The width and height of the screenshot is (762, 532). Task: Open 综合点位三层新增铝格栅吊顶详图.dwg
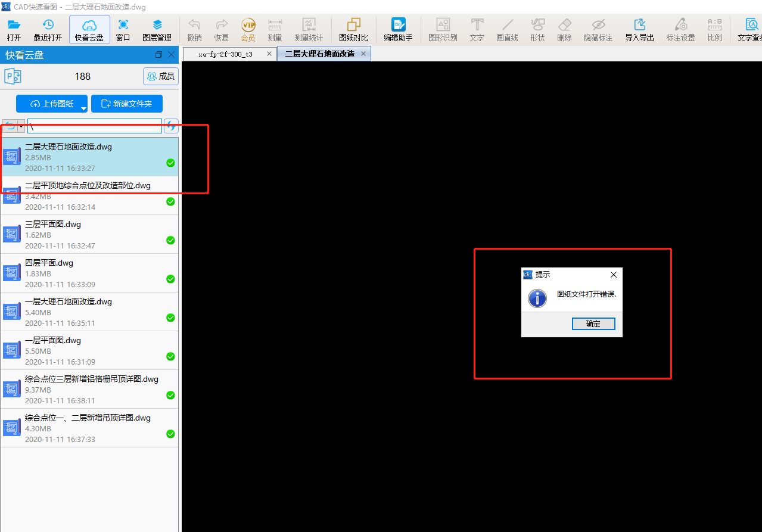[x=89, y=389]
